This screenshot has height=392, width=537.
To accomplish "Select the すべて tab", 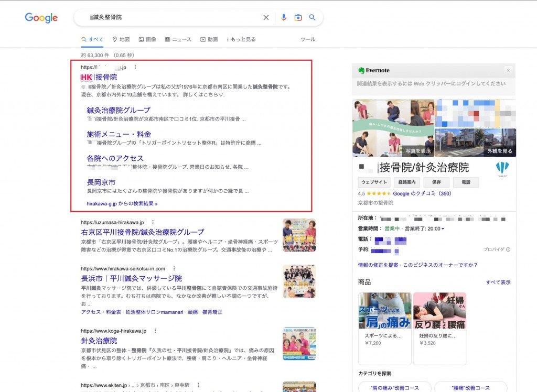I will click(92, 39).
